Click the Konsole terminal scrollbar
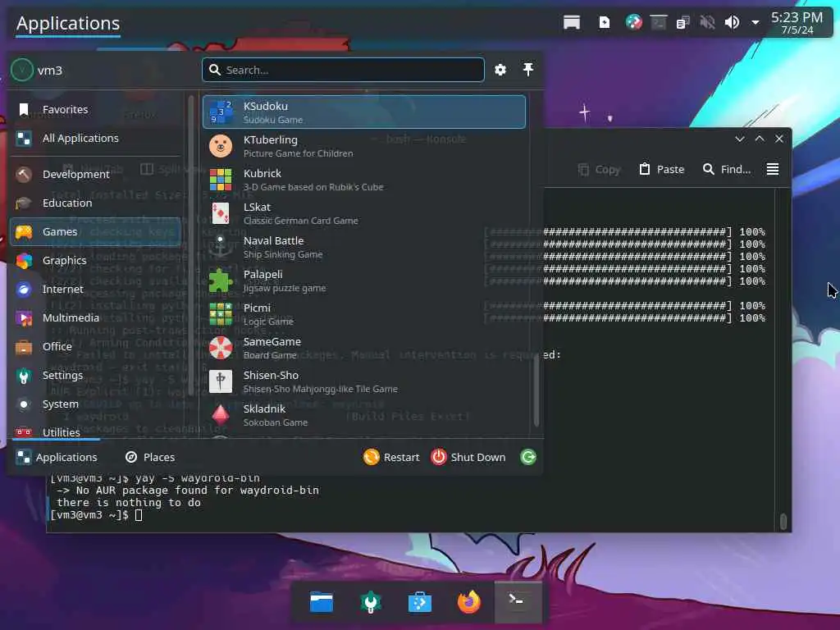 [783, 521]
